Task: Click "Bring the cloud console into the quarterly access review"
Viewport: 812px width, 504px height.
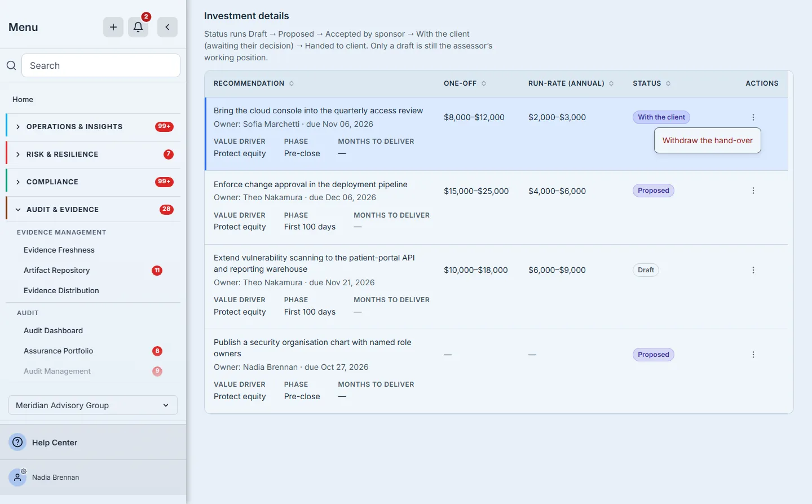Action: 318,110
